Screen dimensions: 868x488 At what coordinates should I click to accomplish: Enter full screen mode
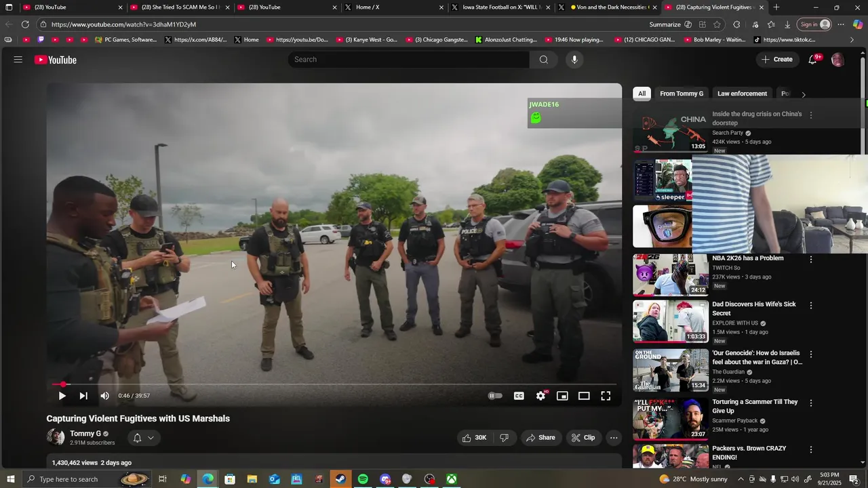606,396
